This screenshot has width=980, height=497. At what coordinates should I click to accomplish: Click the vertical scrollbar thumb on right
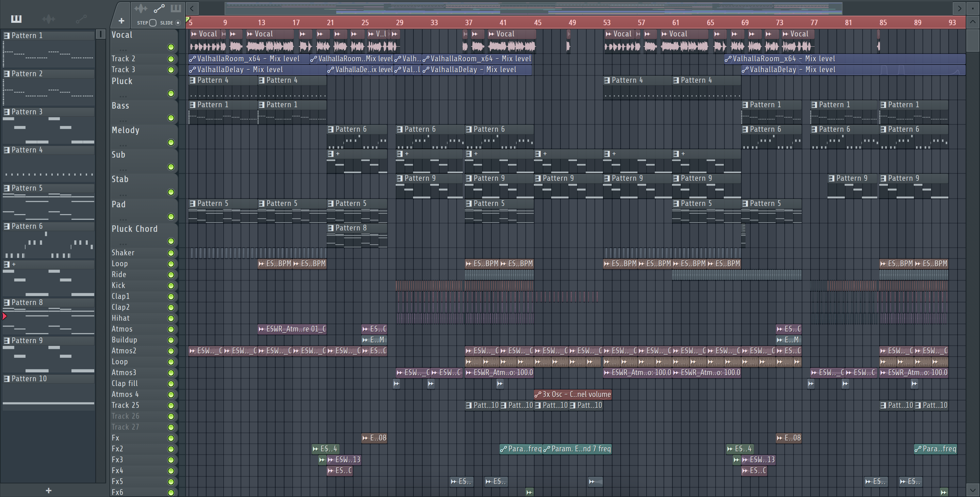(973, 41)
